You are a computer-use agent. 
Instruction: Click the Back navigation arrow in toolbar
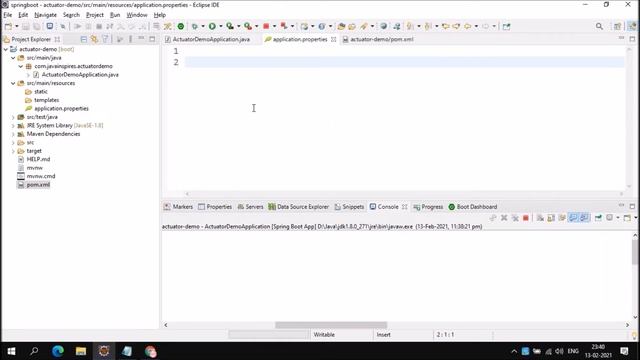pyautogui.click(x=468, y=27)
